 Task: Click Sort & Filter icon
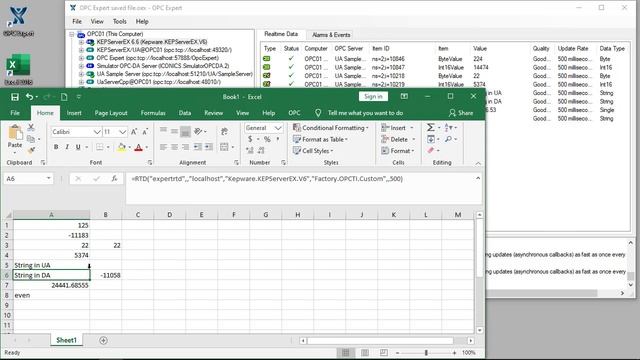point(448,128)
